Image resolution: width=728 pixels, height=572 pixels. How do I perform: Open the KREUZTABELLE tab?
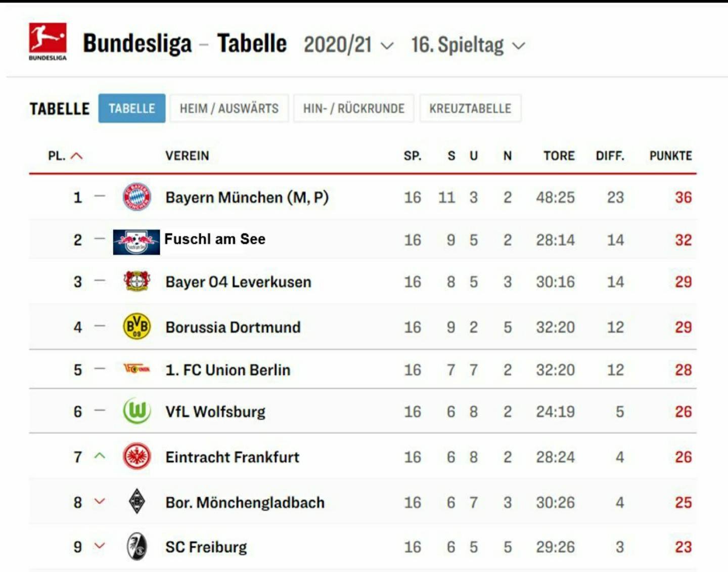pos(470,108)
